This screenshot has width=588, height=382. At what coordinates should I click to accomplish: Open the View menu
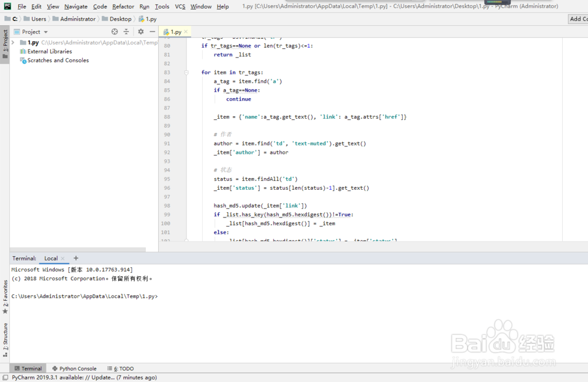coord(53,6)
